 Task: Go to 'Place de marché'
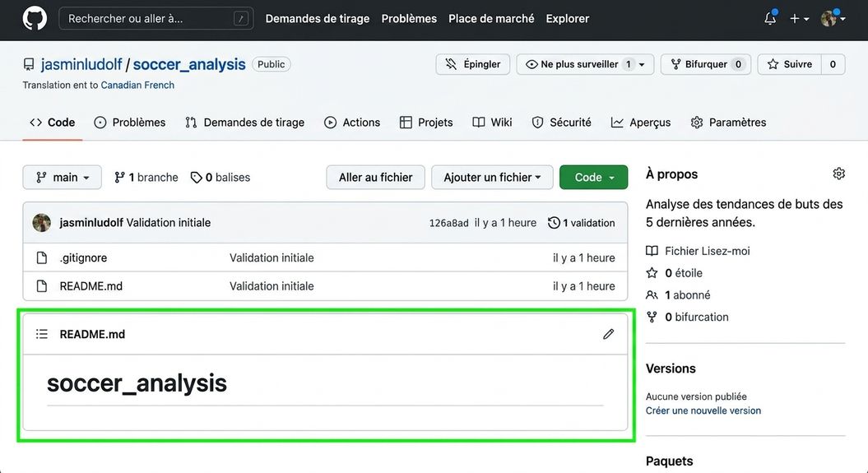(491, 18)
